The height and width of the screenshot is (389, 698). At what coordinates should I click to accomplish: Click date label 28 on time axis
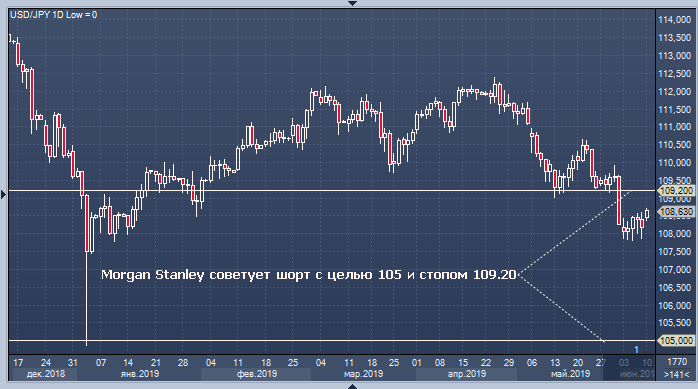click(183, 363)
